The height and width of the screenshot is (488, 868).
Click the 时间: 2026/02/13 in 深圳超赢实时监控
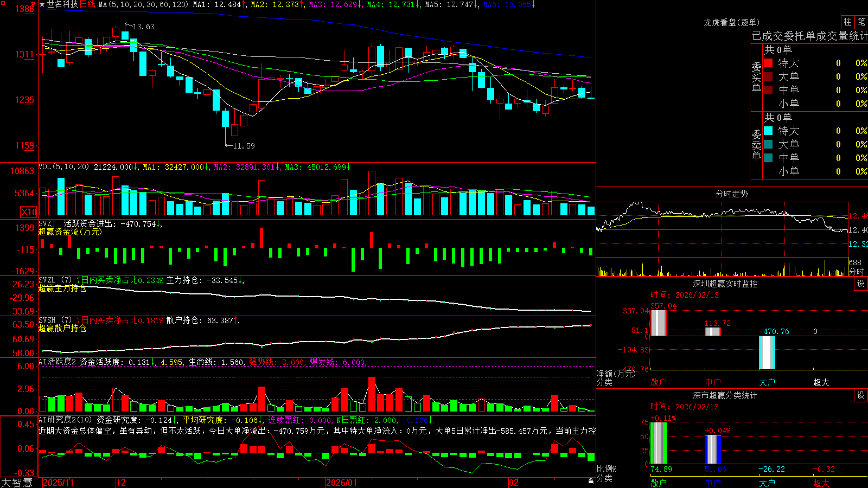(685, 295)
